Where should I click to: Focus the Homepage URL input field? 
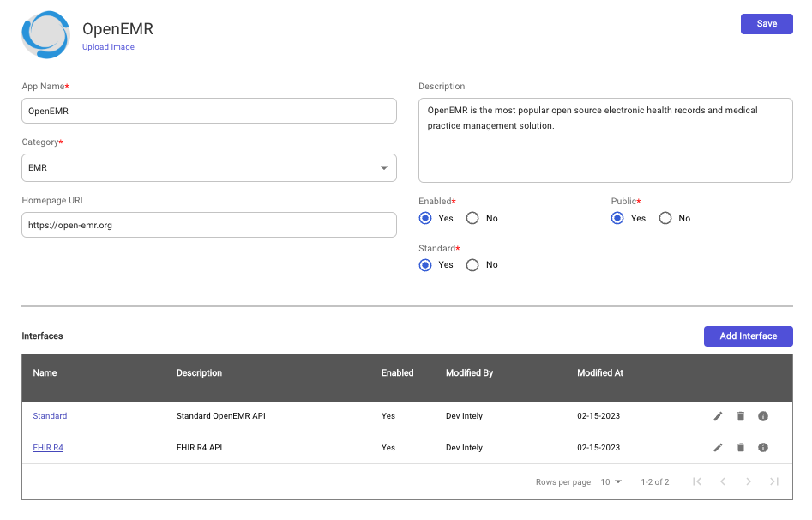[209, 225]
